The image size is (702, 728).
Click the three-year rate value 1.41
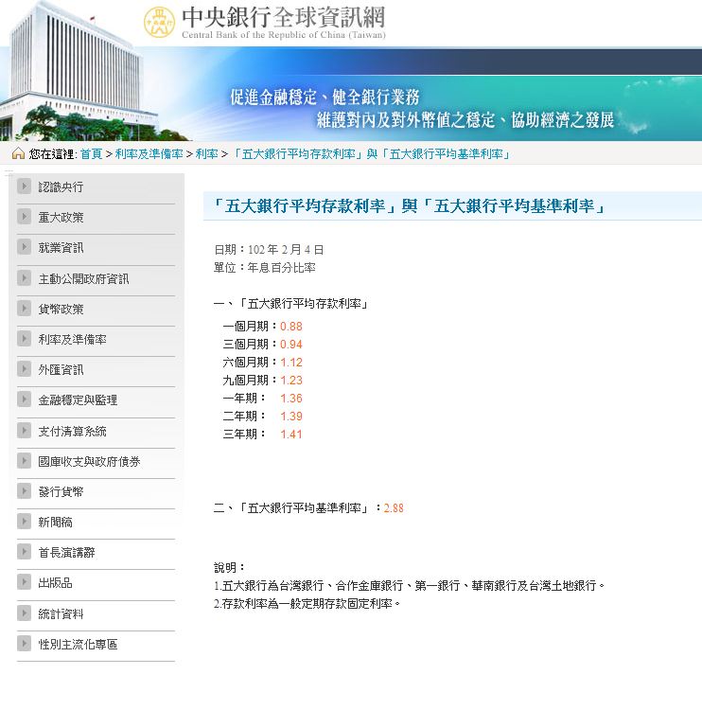290,435
